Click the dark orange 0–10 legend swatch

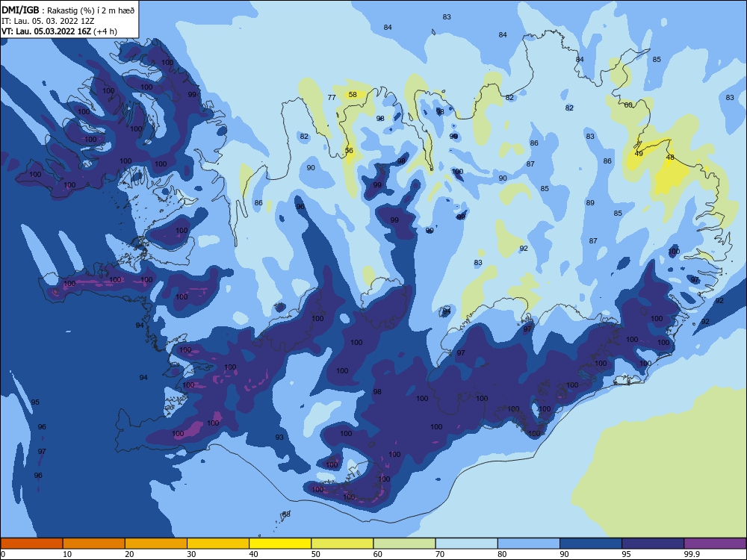click(x=31, y=544)
